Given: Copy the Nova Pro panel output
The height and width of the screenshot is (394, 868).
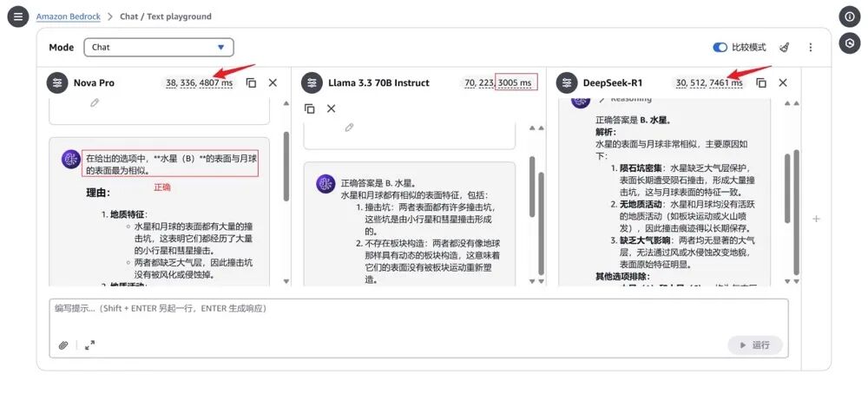Looking at the screenshot, I should pos(252,83).
